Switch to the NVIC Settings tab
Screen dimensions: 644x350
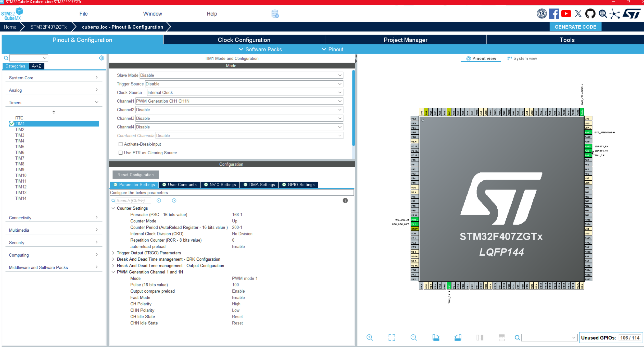pyautogui.click(x=220, y=185)
